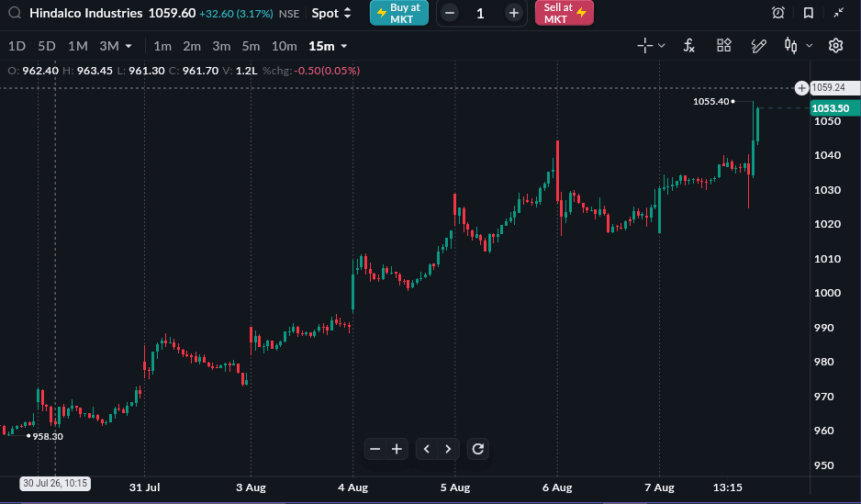Edit the order quantity field showing 1
This screenshot has height=504, width=861.
480,13
